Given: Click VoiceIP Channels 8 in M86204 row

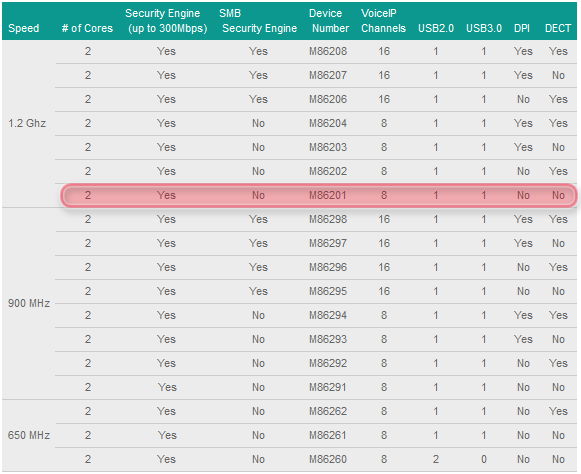Looking at the screenshot, I should 384,123.
